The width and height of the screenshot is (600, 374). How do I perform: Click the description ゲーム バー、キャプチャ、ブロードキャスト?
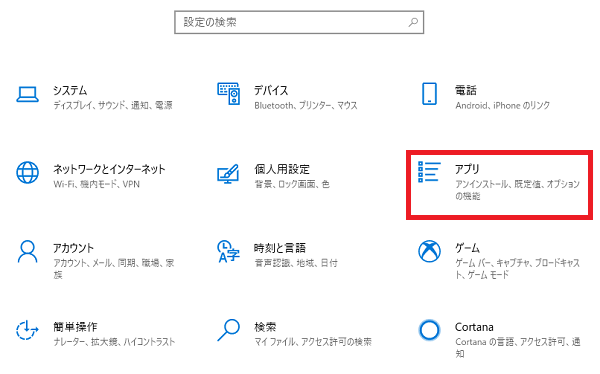click(517, 269)
